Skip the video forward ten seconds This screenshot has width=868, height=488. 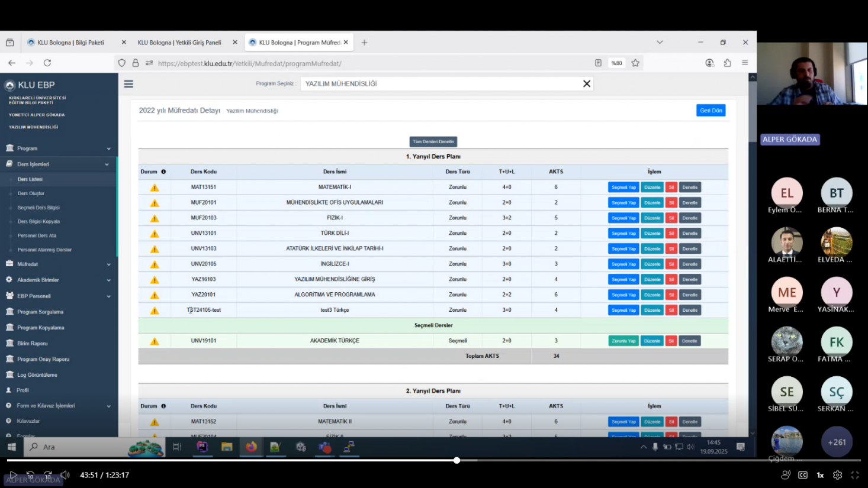(47, 475)
